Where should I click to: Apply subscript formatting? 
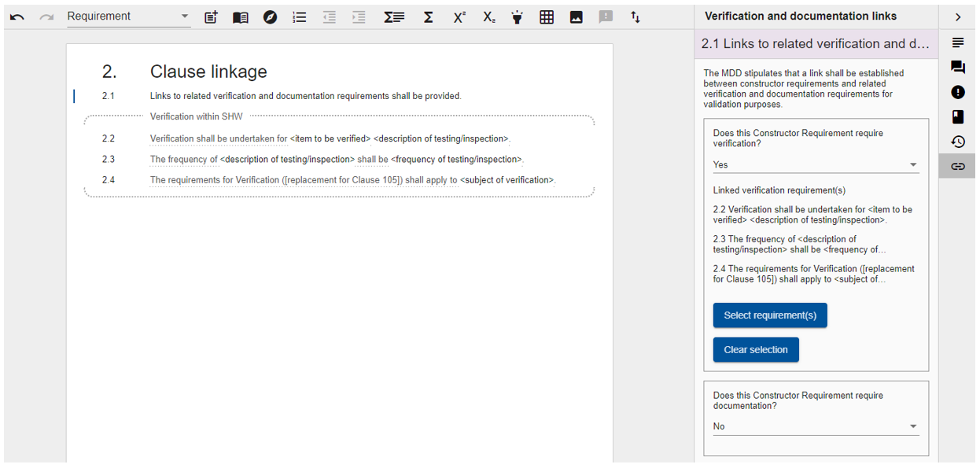tap(488, 17)
